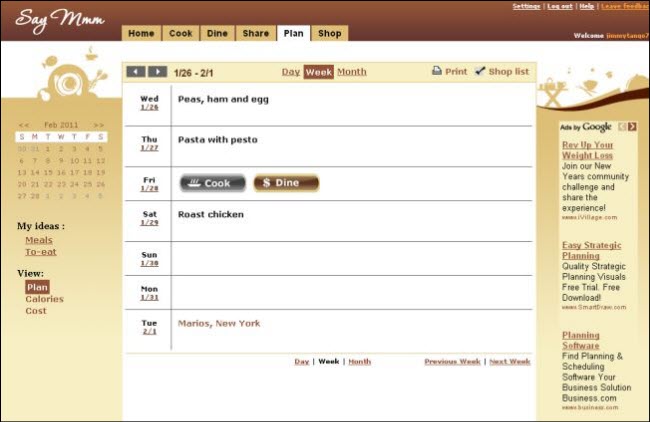
Task: Show next month in mini calendar
Action: coord(98,125)
